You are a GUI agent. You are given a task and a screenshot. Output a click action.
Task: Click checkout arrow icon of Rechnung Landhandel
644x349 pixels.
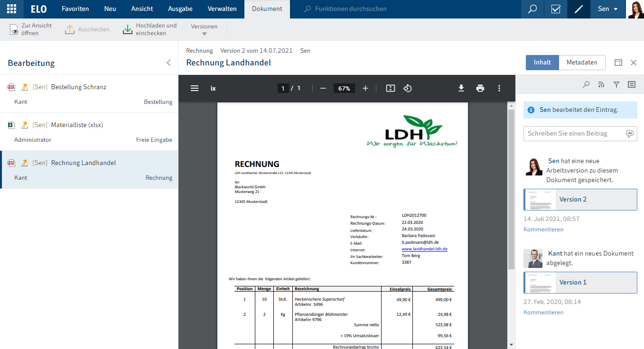point(25,163)
